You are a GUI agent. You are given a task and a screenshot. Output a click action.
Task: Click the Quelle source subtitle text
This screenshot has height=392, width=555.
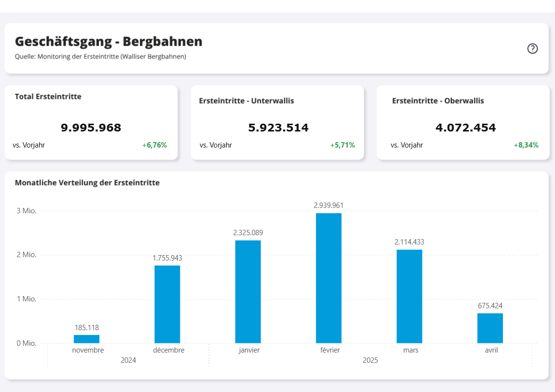(100, 56)
